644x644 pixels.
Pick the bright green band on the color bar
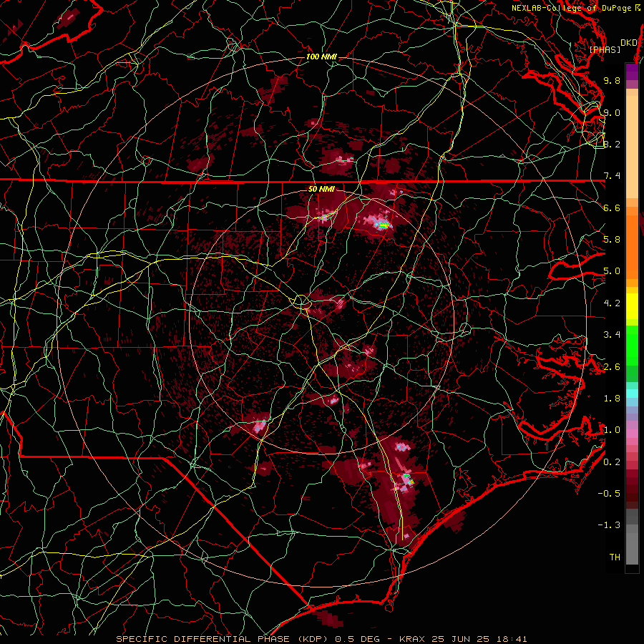pos(632,345)
